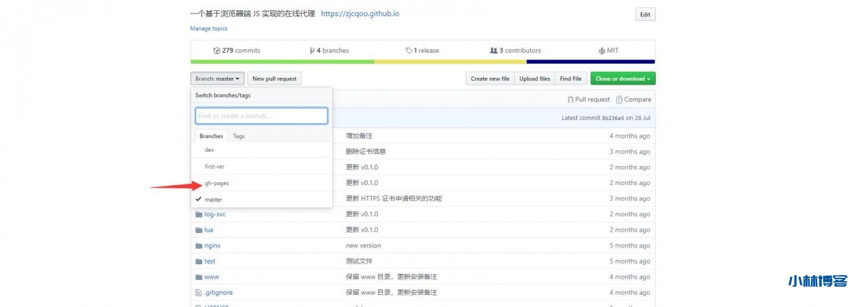Viewport: 868px width, 307px height.
Task: Click the Pull request icon
Action: (570, 100)
